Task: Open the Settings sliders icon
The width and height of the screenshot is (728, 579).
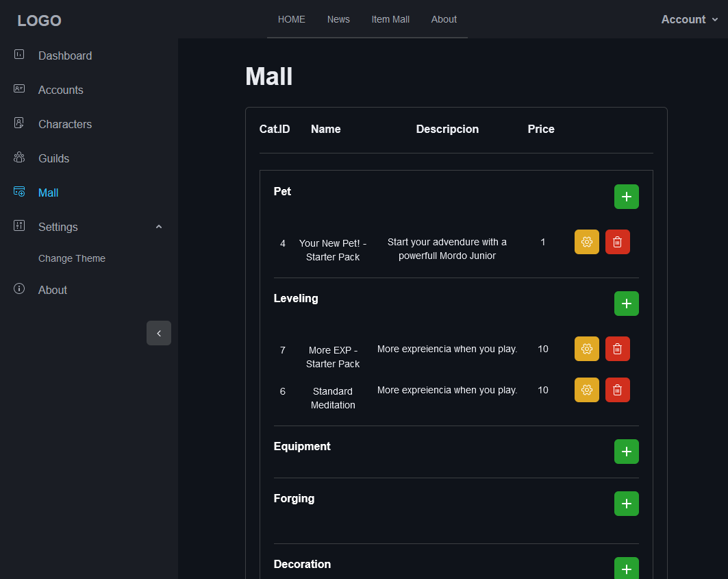Action: click(x=19, y=226)
